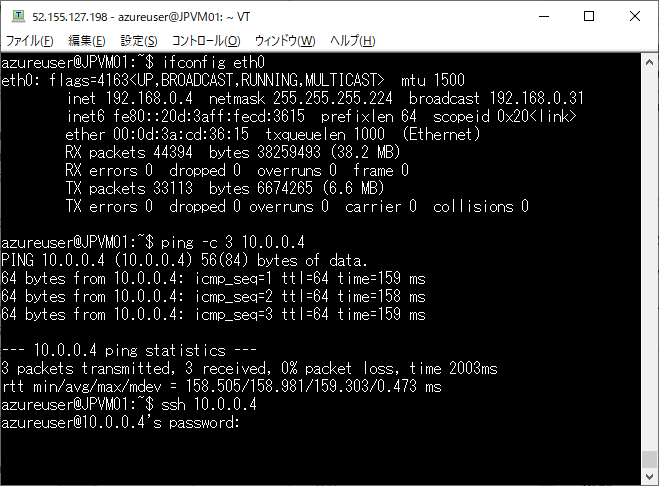Viewport: 659px width, 486px height.
Task: Close the Tera Term window
Action: coord(635,16)
